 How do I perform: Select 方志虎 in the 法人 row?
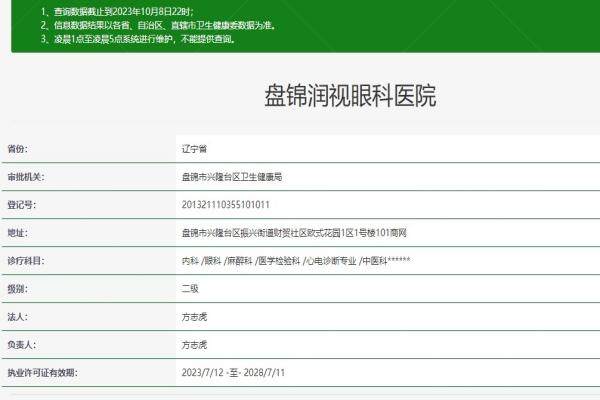click(193, 316)
